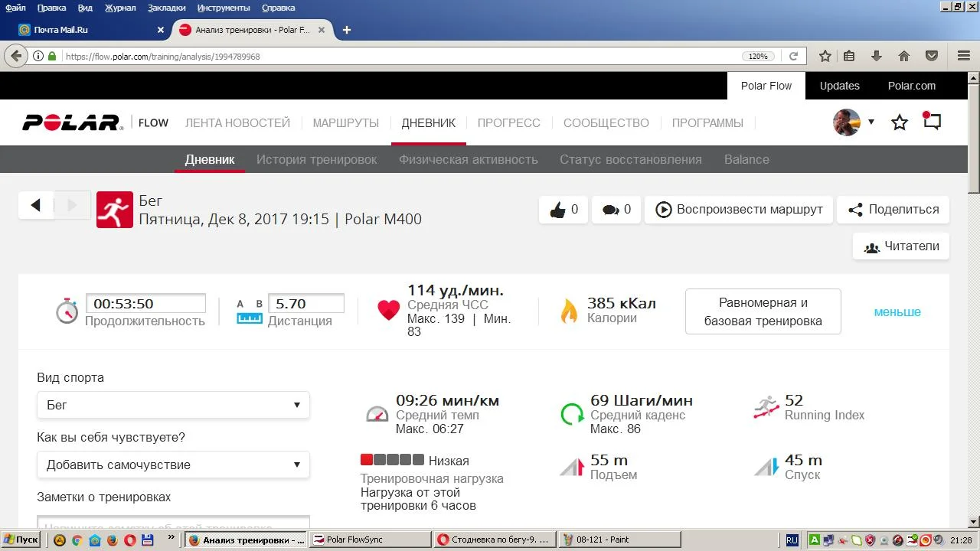Launch Opera from the quick launch bar

click(x=130, y=540)
